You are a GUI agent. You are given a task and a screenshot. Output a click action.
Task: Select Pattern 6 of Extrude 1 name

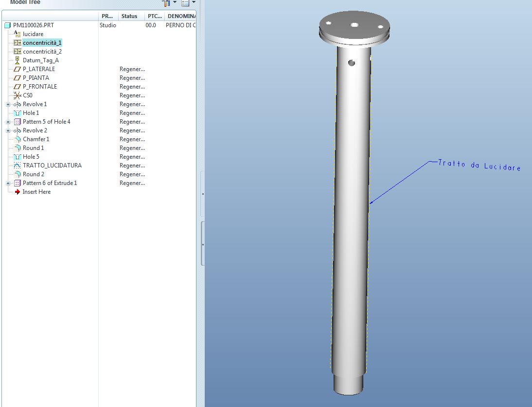click(x=50, y=183)
